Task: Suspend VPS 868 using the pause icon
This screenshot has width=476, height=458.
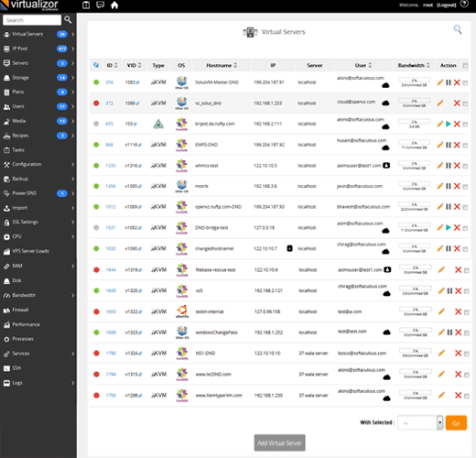Action: tap(449, 145)
